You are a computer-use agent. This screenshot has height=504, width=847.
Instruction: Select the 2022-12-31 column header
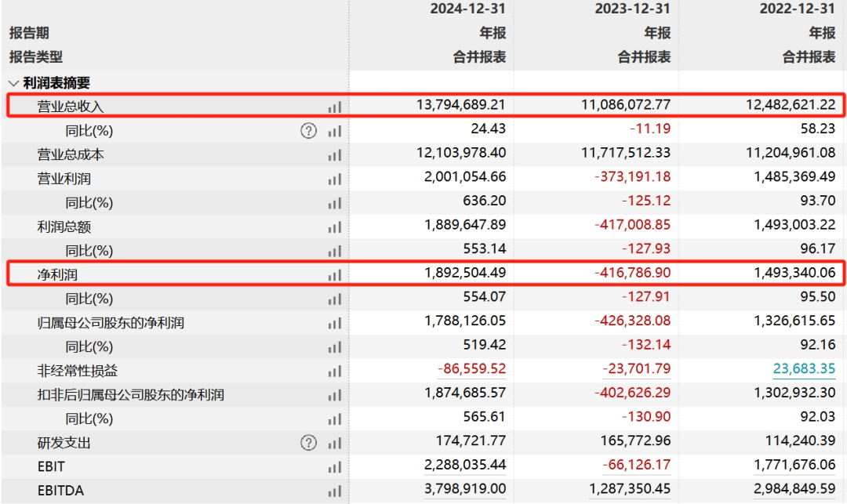[x=798, y=9]
